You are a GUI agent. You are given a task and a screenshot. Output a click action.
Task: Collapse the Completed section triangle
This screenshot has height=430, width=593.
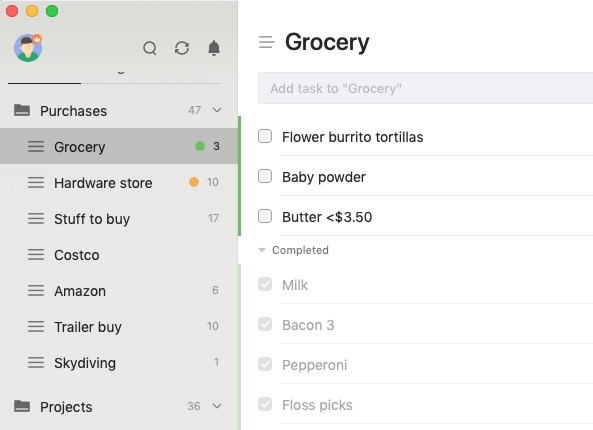261,250
